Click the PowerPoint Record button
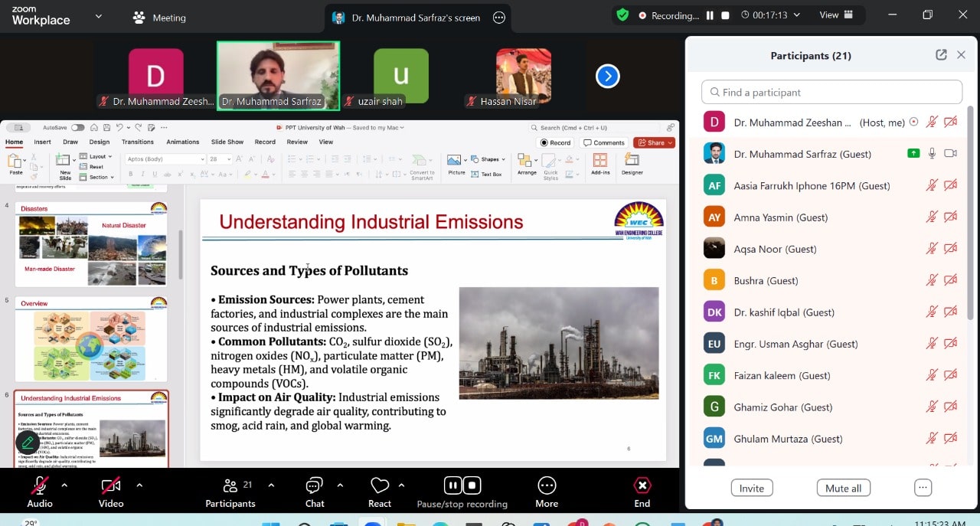Image resolution: width=980 pixels, height=526 pixels. pos(556,142)
